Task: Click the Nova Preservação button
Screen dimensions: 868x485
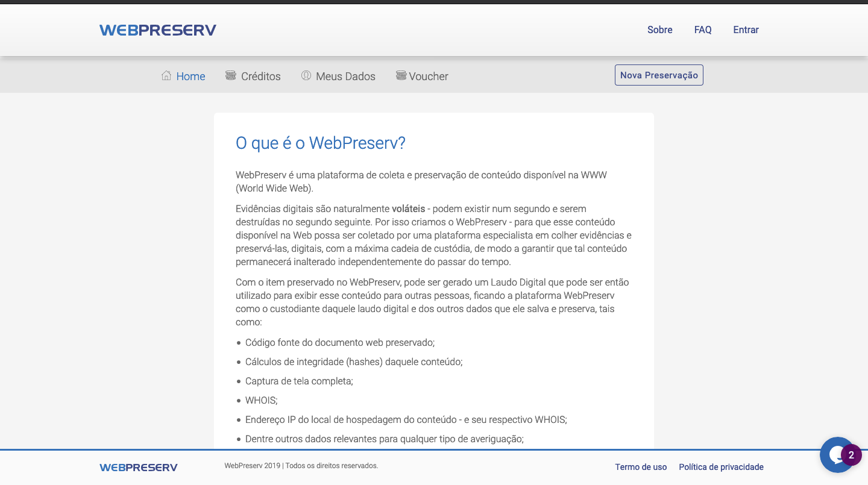Action: [x=659, y=75]
